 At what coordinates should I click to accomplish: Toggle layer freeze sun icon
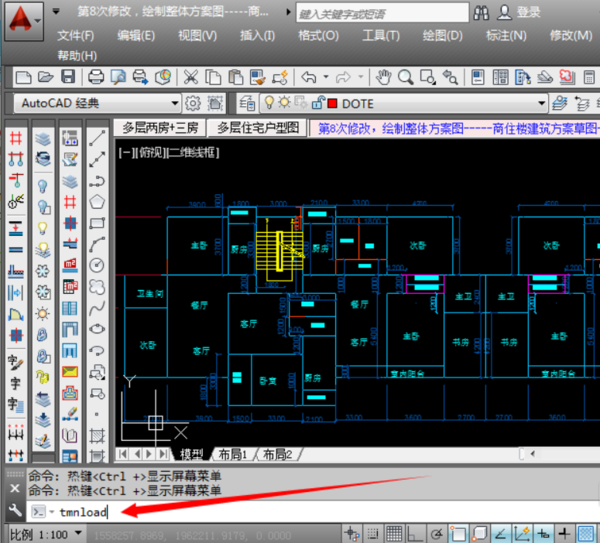pos(284,103)
